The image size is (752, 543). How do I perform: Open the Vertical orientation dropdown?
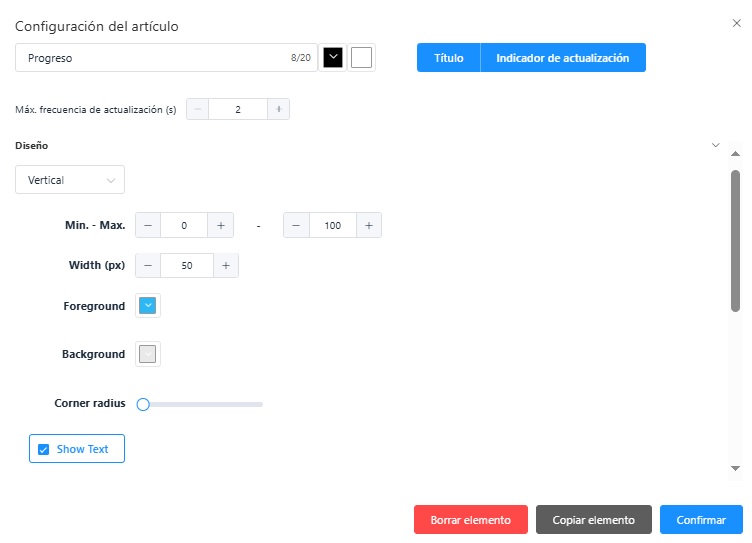tap(70, 180)
